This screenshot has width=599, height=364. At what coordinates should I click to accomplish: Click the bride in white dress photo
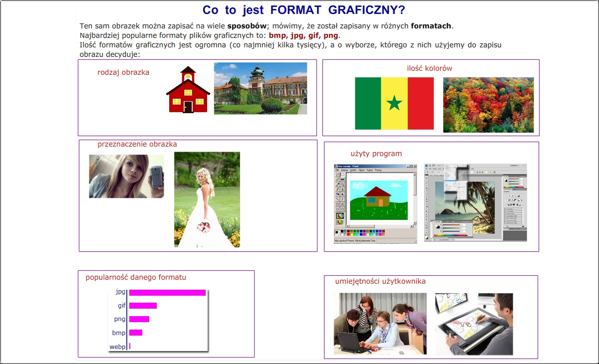click(x=207, y=199)
